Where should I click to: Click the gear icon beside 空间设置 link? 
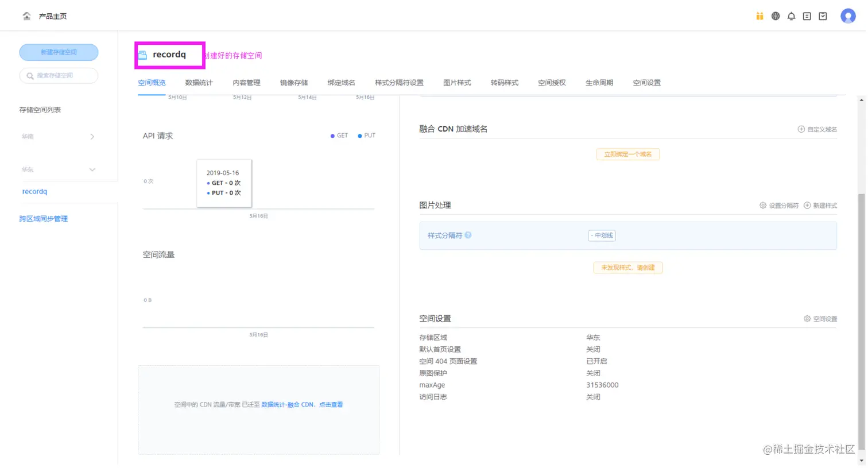click(807, 319)
